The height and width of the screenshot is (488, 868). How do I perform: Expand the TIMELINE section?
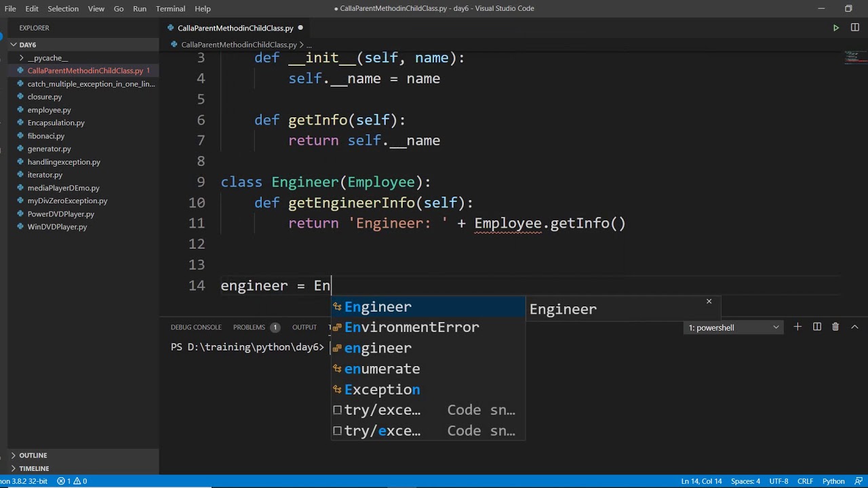pos(34,468)
